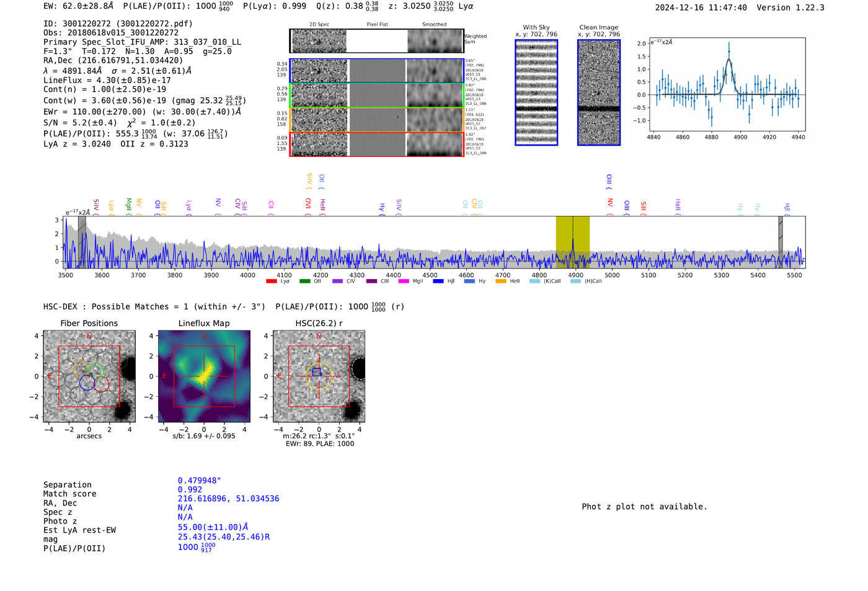
Task: Click the small blue square in HSC image
Action: (x=316, y=372)
